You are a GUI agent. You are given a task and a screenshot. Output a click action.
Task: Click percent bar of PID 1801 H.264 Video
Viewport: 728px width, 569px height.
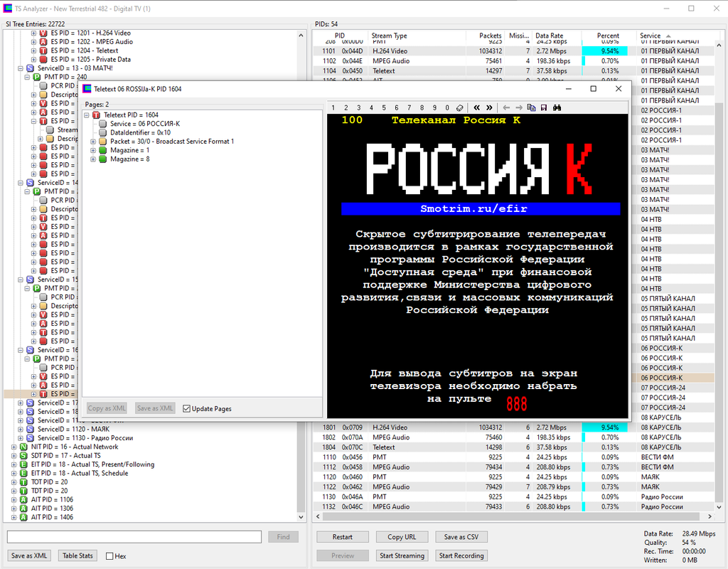[605, 427]
